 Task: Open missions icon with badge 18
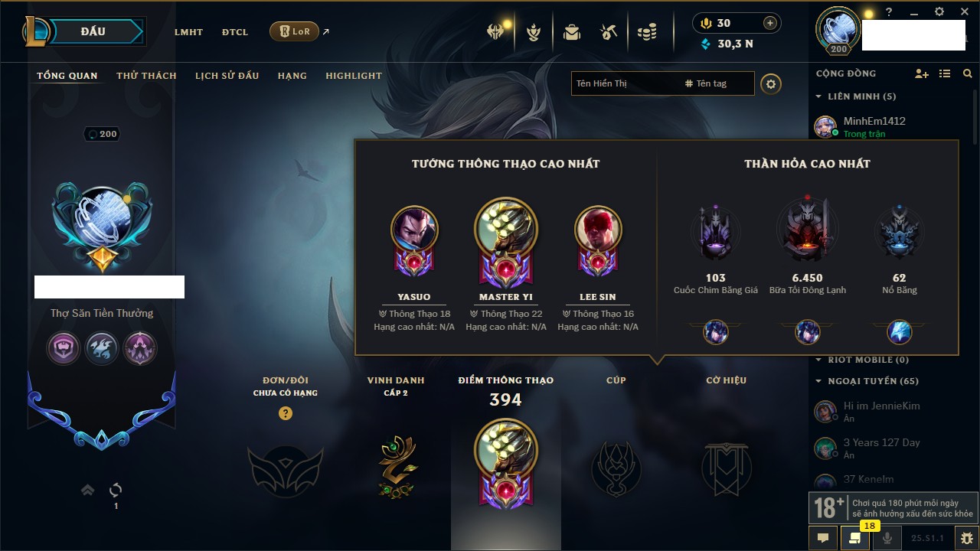click(x=855, y=538)
